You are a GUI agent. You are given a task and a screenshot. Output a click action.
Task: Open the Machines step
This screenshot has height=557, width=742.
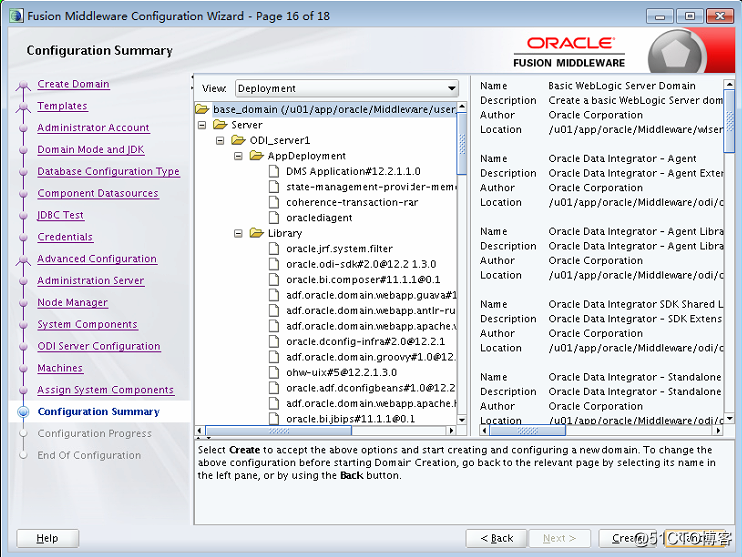pyautogui.click(x=60, y=368)
